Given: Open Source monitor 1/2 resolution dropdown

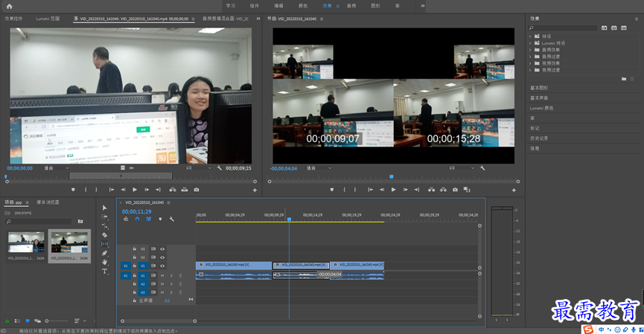Looking at the screenshot, I should point(198,168).
